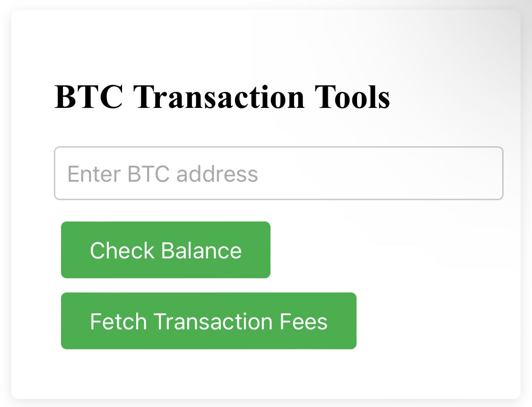The image size is (532, 407).
Task: Click the white card containing the tools
Action: click(x=266, y=374)
